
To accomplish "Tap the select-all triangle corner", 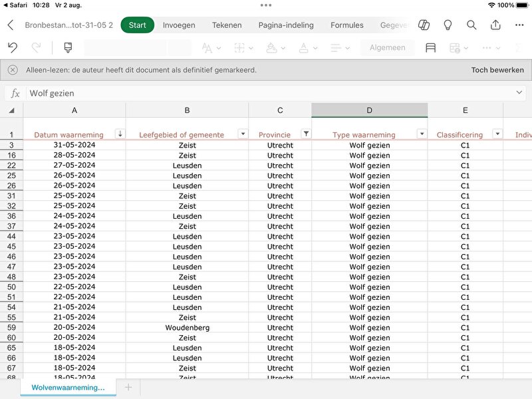I will 11,110.
